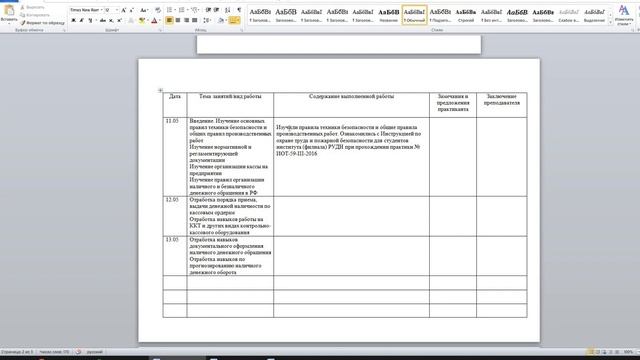Open the Font group dialog launcher
The height and width of the screenshot is (360, 640).
[160, 30]
